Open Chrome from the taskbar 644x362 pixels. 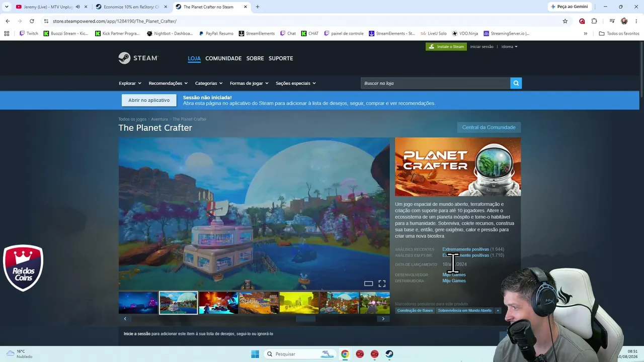(x=345, y=354)
